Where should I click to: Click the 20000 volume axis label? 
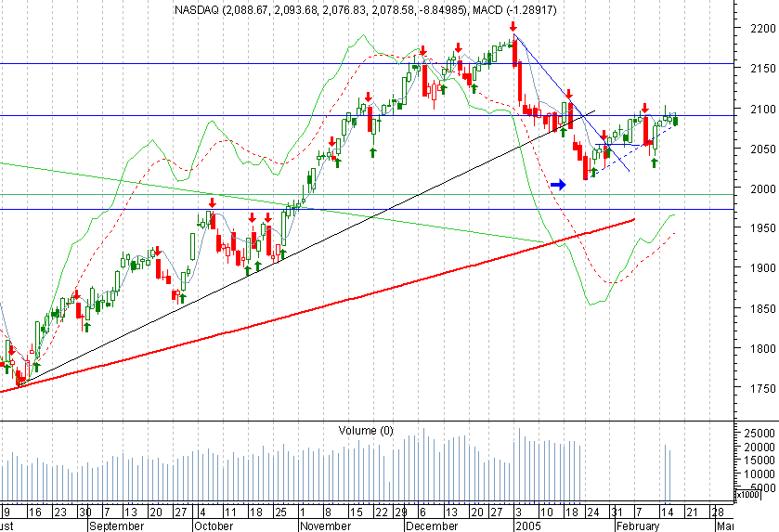[760, 448]
